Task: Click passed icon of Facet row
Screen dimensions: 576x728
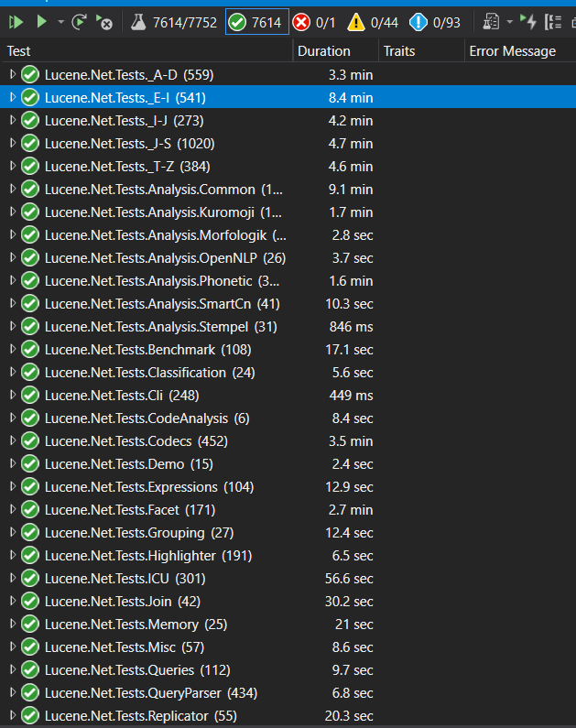Action: (30, 510)
